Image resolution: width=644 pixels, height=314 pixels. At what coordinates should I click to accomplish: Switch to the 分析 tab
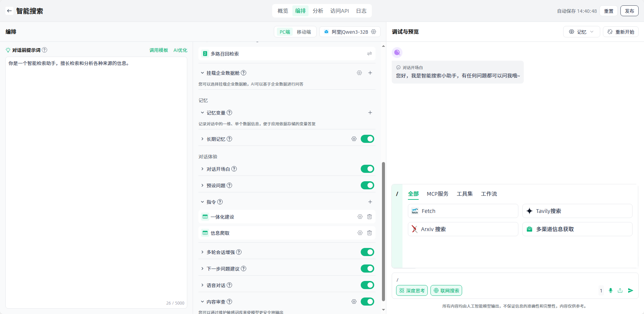pyautogui.click(x=318, y=11)
